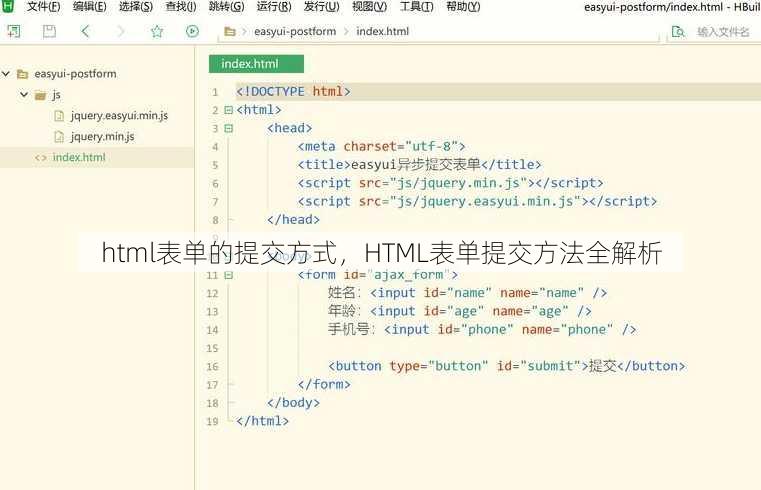Click the file search icon
This screenshot has width=761, height=490.
pyautogui.click(x=678, y=32)
